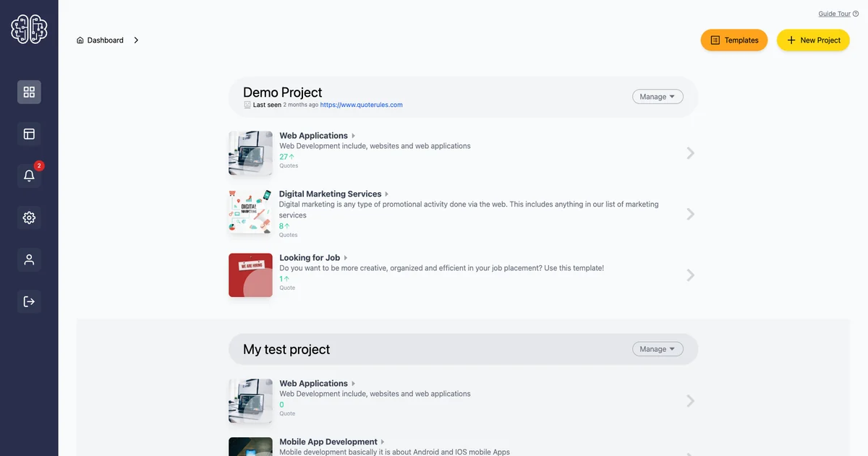
Task: Click the My test project heading
Action: (286, 350)
